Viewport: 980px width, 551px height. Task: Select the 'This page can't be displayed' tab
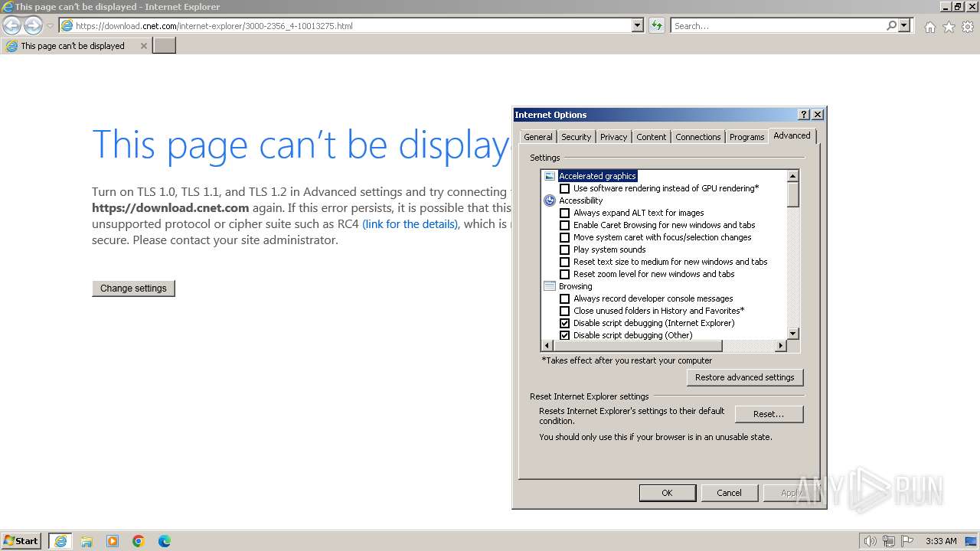(x=75, y=46)
